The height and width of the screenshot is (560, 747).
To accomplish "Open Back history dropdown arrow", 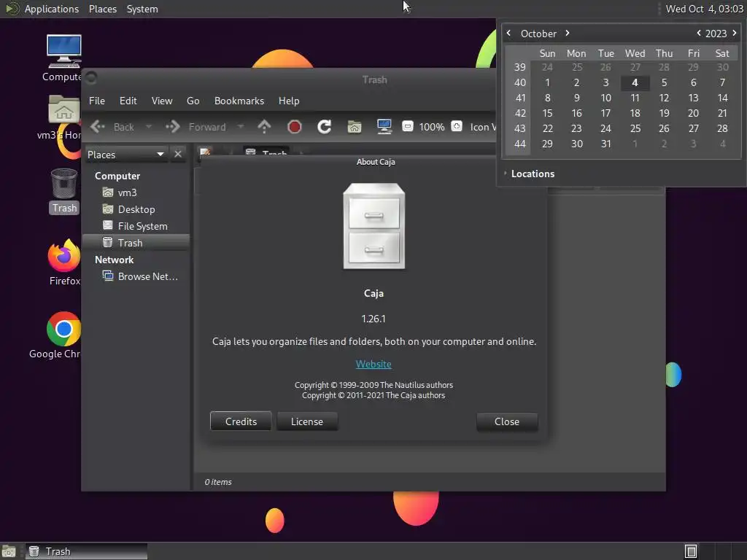I will click(x=149, y=127).
